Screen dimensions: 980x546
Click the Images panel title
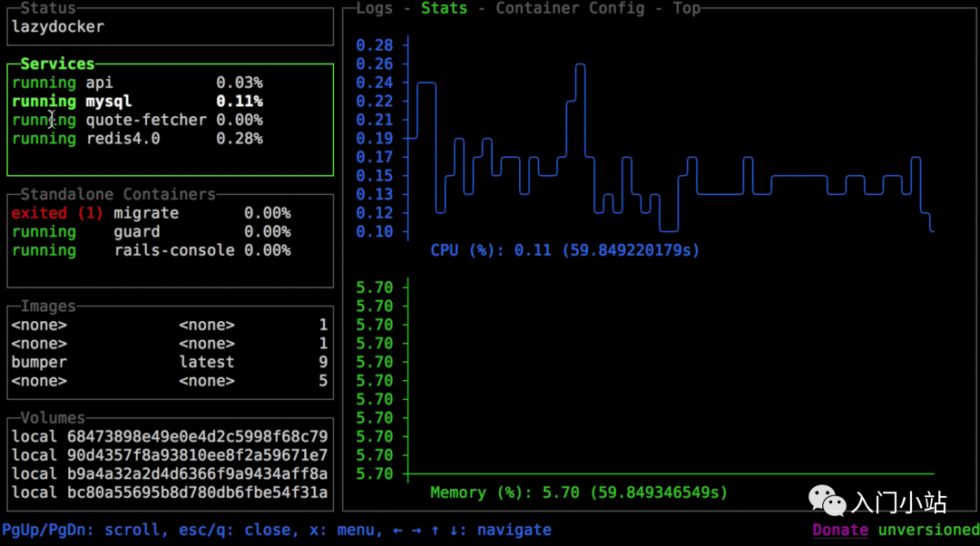(48, 307)
